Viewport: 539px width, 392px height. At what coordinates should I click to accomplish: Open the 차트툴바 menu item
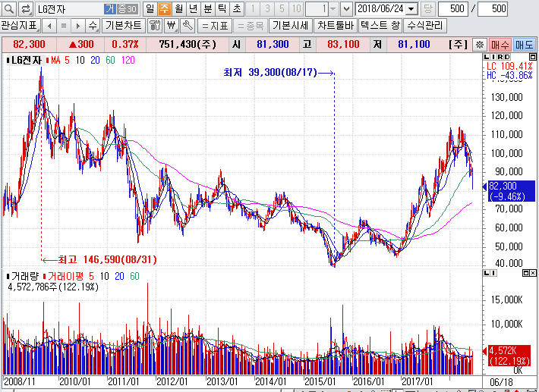[x=336, y=25]
